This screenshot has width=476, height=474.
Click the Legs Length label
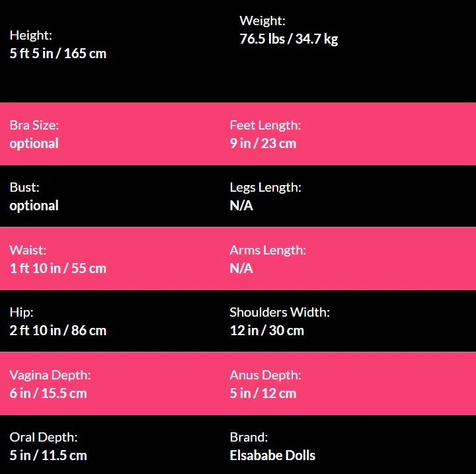[265, 187]
